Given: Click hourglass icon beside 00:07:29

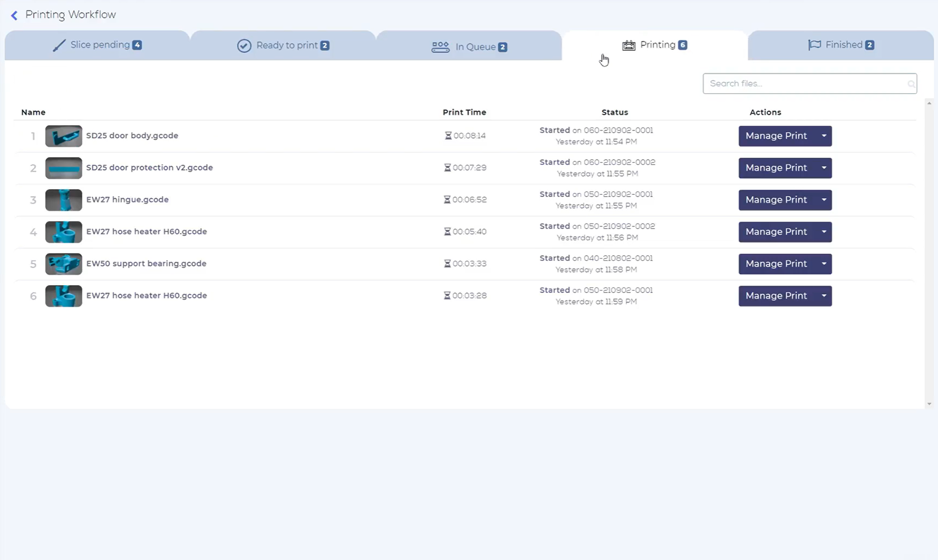Looking at the screenshot, I should pyautogui.click(x=447, y=168).
